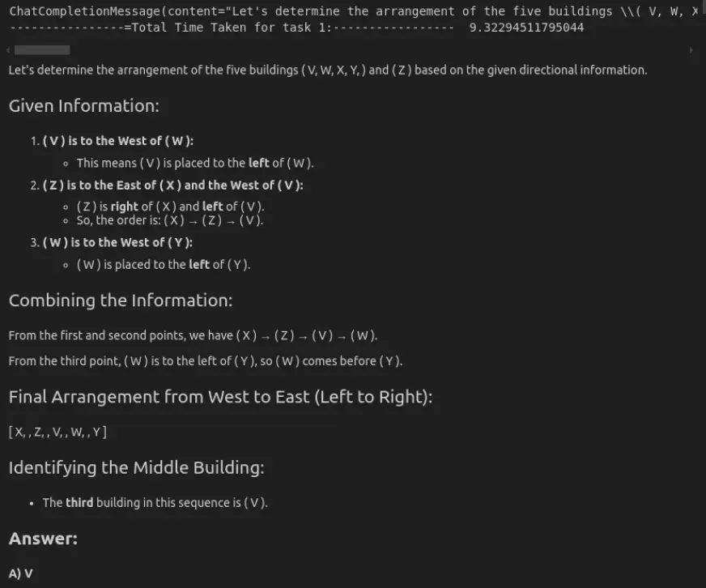Click the horizontal scrollbar right arrow
706x588 pixels.
(691, 50)
